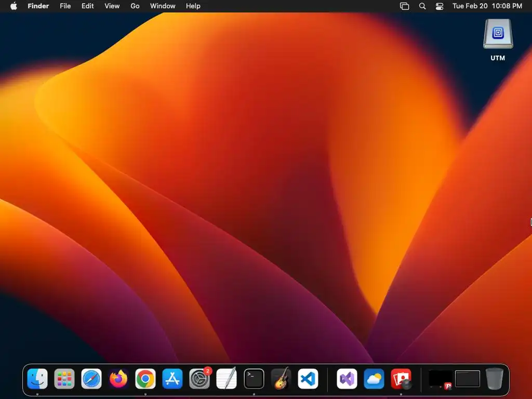Launch Firefox from the Dock
Viewport: 532px width, 399px height.
(x=118, y=379)
